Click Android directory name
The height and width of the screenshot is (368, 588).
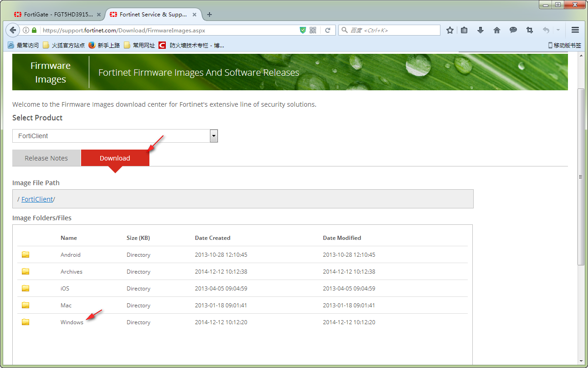click(x=71, y=255)
